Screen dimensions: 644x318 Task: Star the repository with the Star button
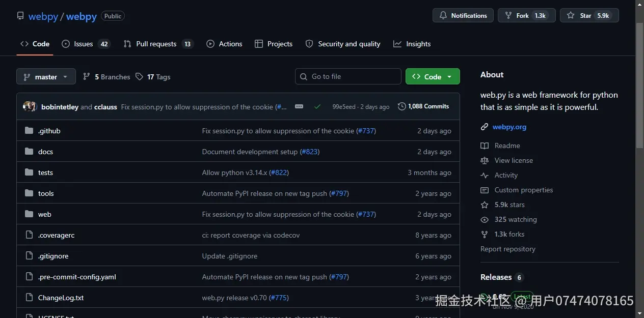pos(589,15)
